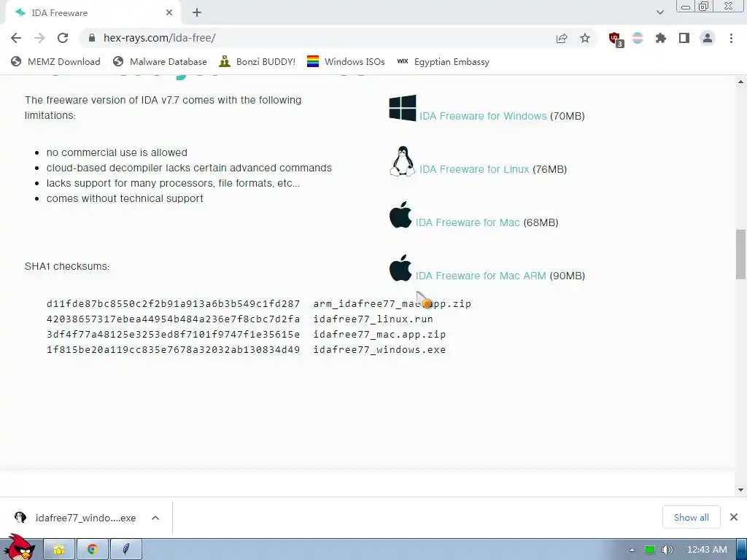This screenshot has height=560, width=747.
Task: Close the IDA Freeware tab
Action: 169,13
